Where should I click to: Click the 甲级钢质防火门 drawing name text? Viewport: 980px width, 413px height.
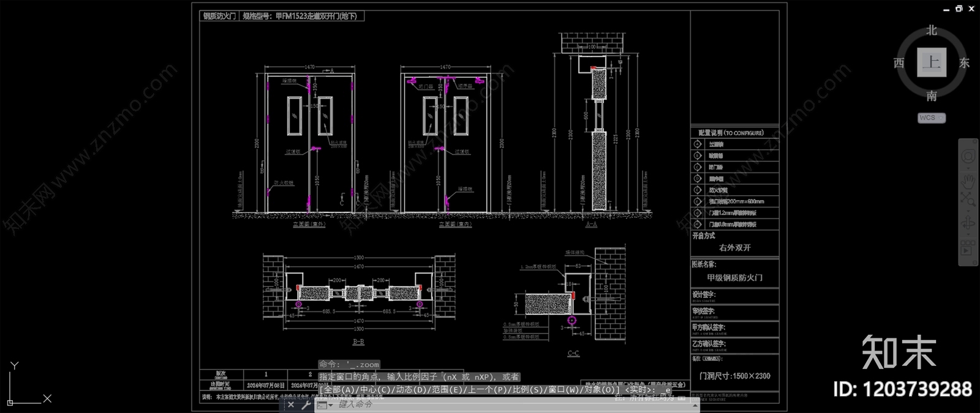734,278
